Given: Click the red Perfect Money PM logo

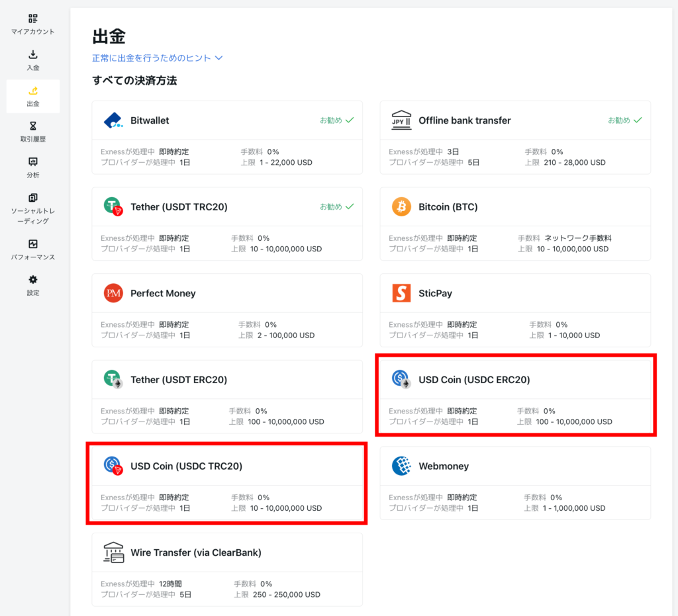Looking at the screenshot, I should (113, 293).
